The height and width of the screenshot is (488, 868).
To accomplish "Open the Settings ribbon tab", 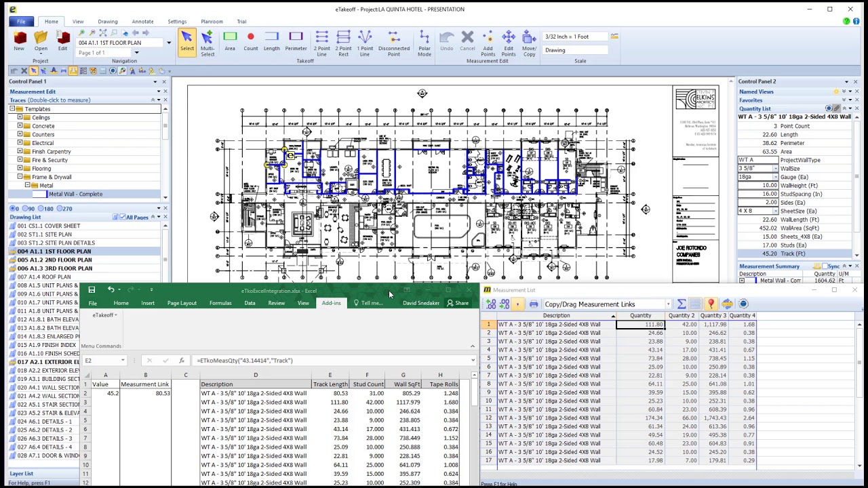I will (x=177, y=22).
